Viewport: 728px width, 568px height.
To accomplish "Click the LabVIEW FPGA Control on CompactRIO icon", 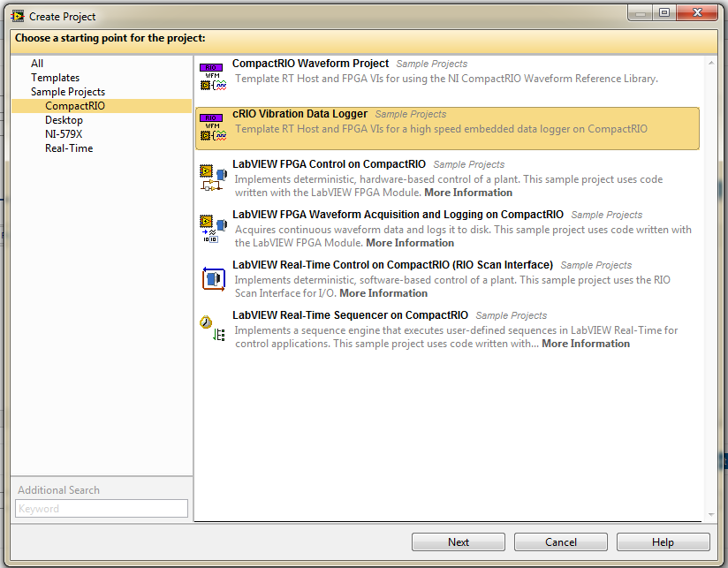I will click(213, 178).
